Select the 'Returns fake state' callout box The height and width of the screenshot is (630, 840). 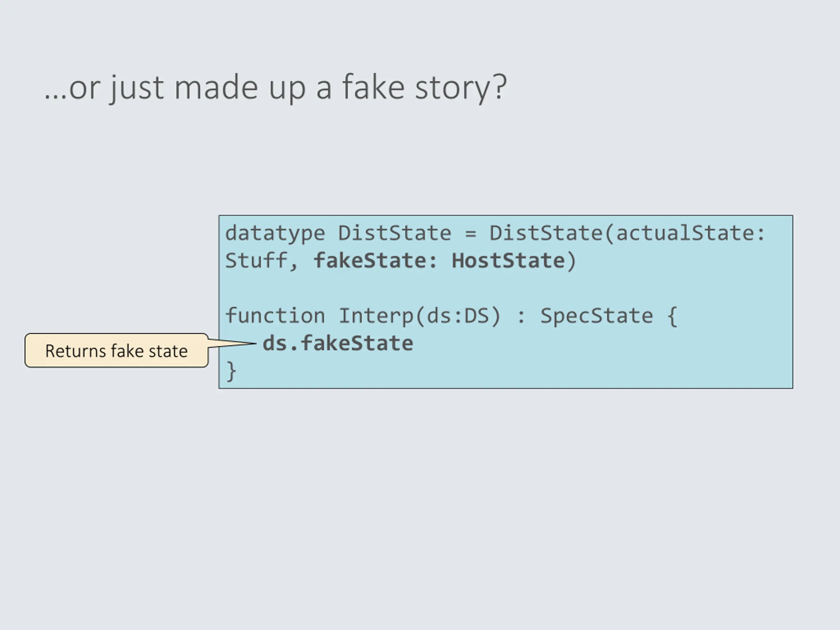point(116,350)
